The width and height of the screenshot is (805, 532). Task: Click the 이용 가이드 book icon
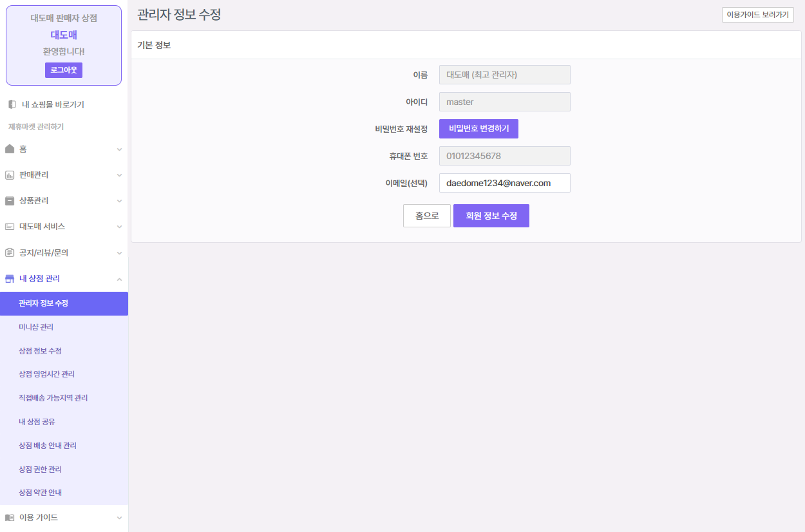pos(10,517)
